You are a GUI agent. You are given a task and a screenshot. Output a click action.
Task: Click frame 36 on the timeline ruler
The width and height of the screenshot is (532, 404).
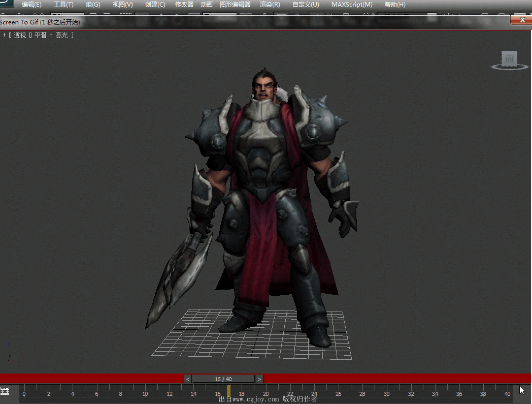pyautogui.click(x=459, y=394)
